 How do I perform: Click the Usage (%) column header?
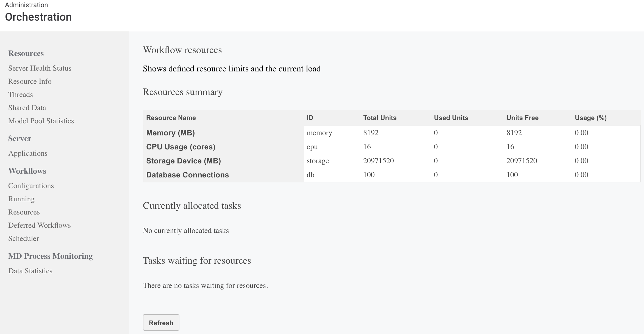(590, 118)
